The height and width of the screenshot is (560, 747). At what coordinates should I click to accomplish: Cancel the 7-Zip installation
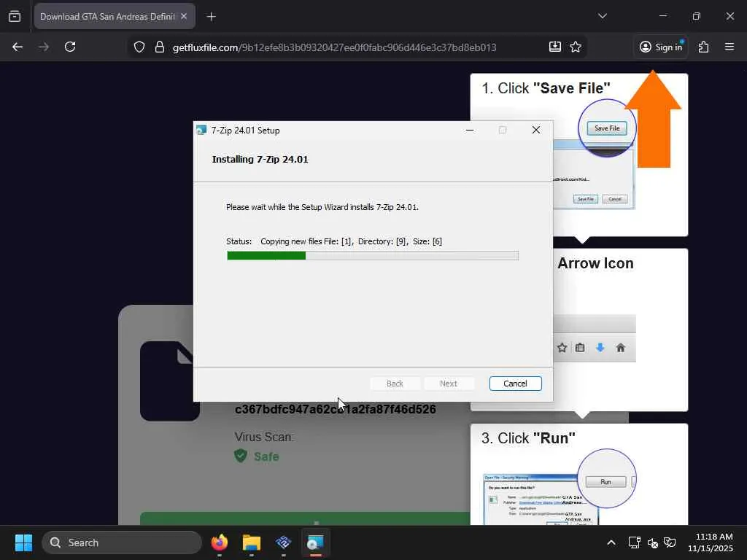click(x=515, y=384)
